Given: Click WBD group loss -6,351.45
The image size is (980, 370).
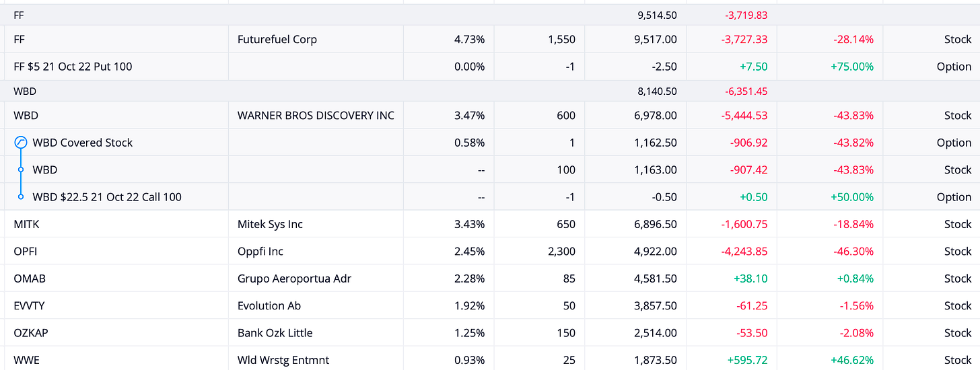Looking at the screenshot, I should pos(746,91).
